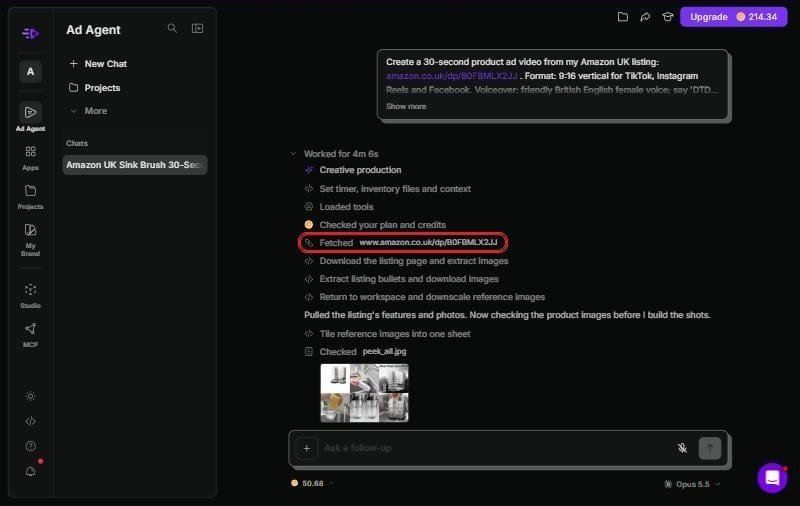The image size is (800, 506).
Task: Click the app logo at the top of the sidebar
Action: [31, 34]
